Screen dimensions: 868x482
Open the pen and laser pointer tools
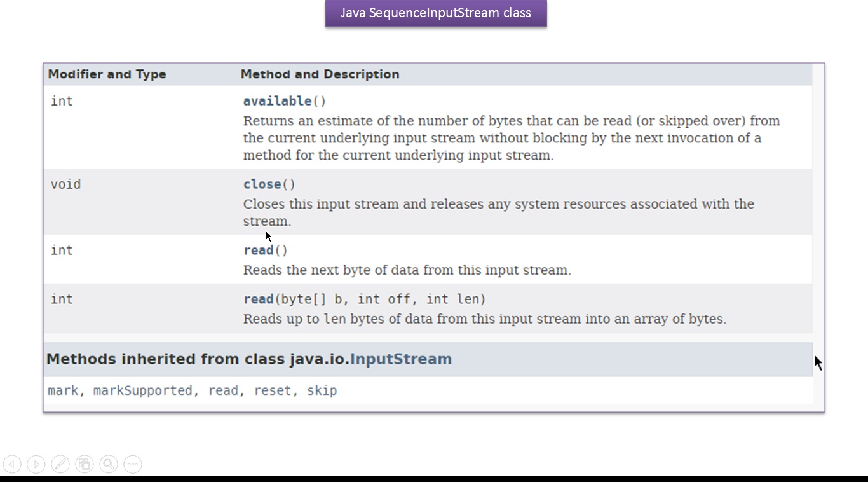tap(60, 464)
